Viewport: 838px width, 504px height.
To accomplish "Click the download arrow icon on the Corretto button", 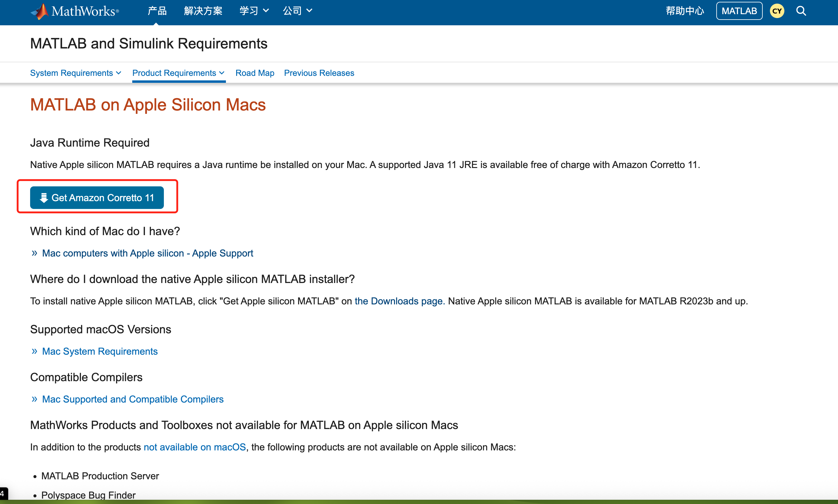I will tap(43, 198).
